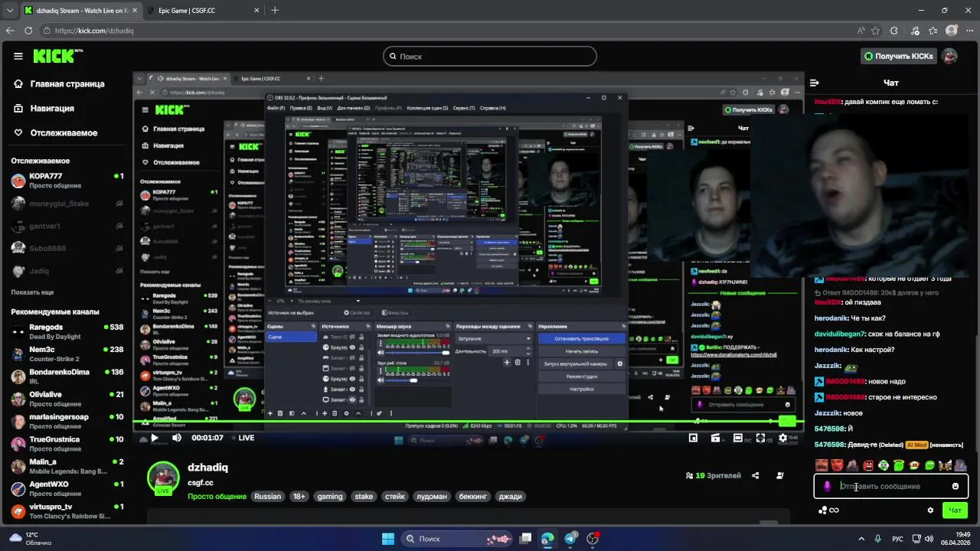The width and height of the screenshot is (980, 551).
Task: Open recommended channel Nem3c
Action: coord(67,354)
